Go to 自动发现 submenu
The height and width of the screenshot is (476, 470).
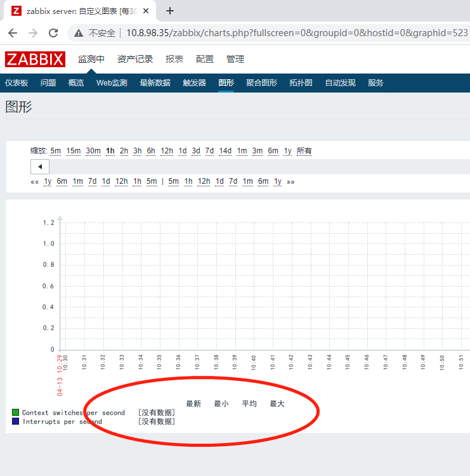(340, 83)
